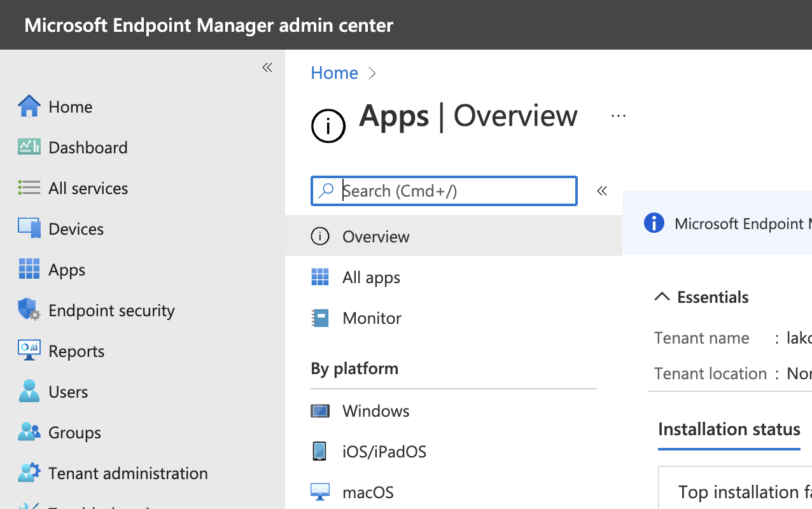The height and width of the screenshot is (509, 812).
Task: Click the Home icon in sidebar
Action: tap(29, 106)
